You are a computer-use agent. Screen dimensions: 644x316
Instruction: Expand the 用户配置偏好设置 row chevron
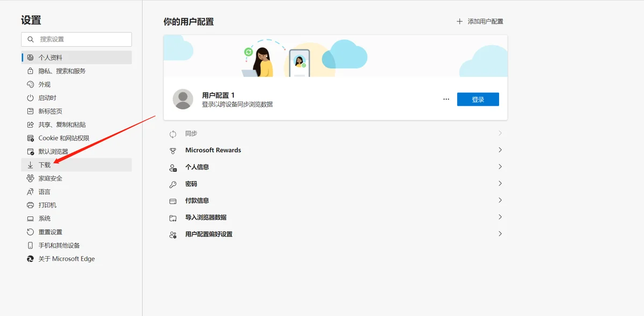click(x=500, y=234)
